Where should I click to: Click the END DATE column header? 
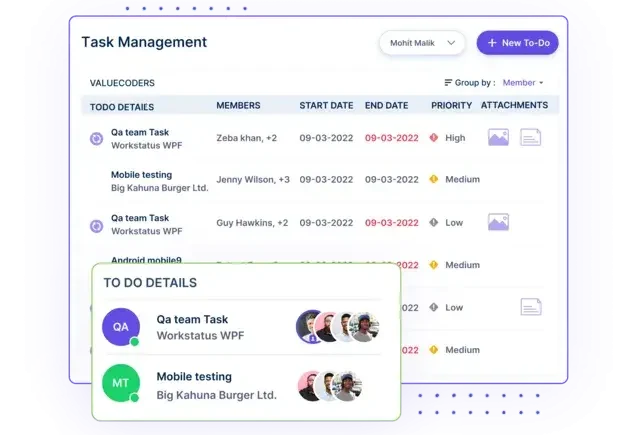click(x=386, y=105)
